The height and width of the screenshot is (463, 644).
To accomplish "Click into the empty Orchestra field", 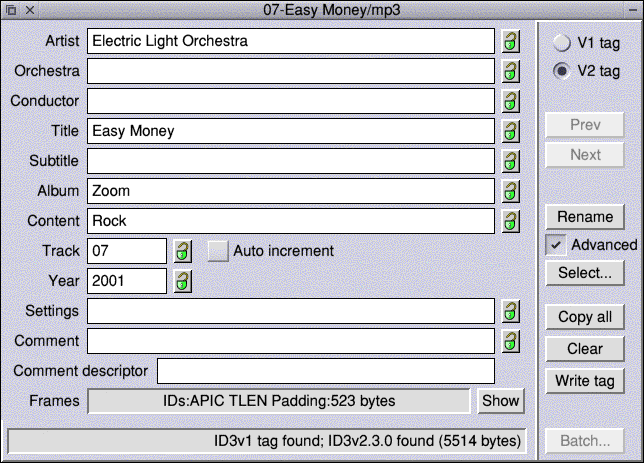I will click(291, 71).
